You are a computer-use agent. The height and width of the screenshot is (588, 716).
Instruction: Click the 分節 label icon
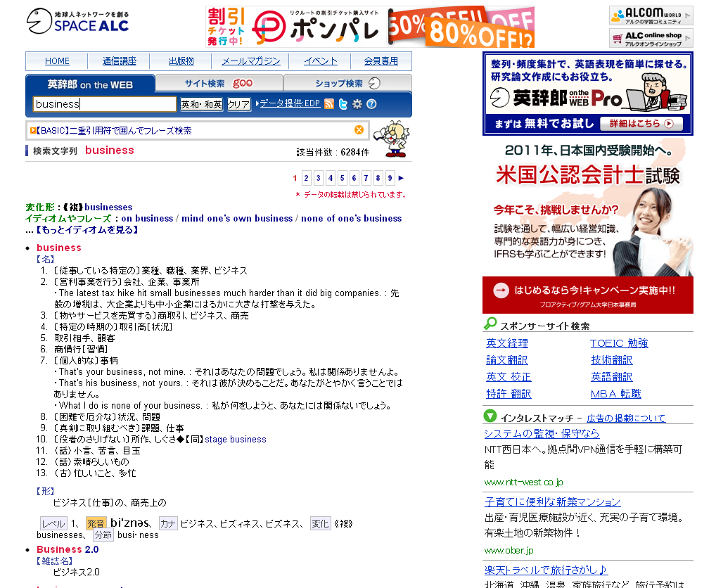[103, 535]
